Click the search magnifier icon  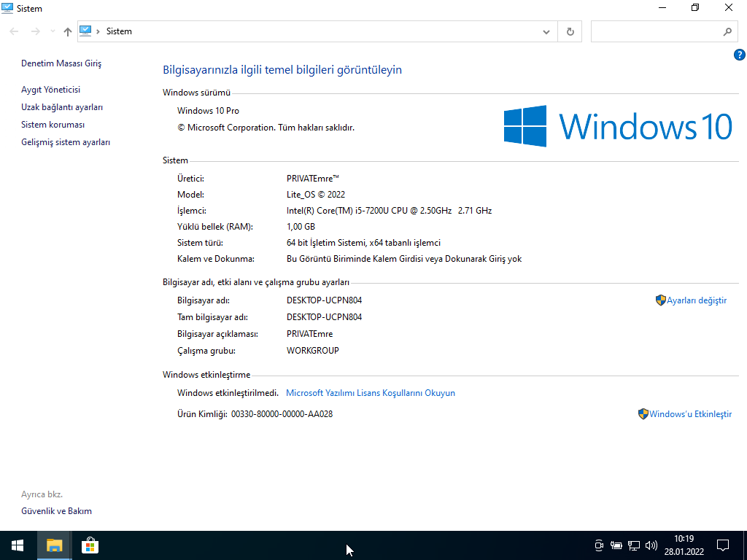(x=727, y=32)
